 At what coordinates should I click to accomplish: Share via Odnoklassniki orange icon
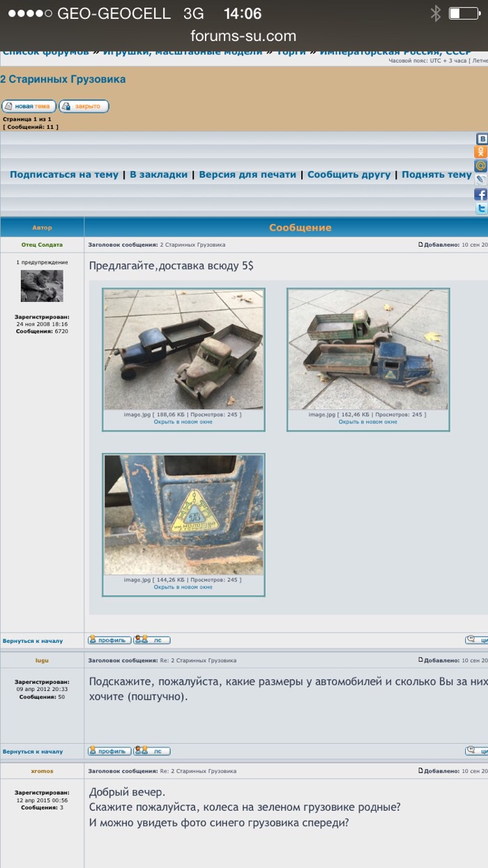(481, 152)
